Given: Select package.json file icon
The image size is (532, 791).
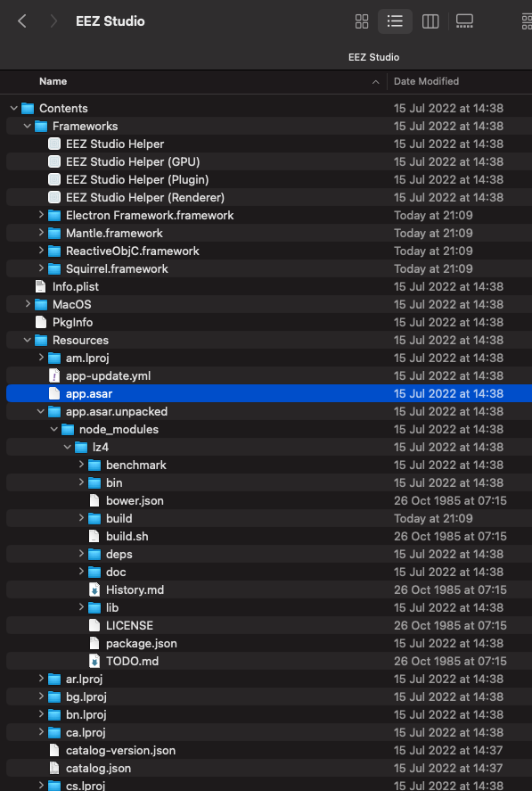Looking at the screenshot, I should (x=94, y=643).
